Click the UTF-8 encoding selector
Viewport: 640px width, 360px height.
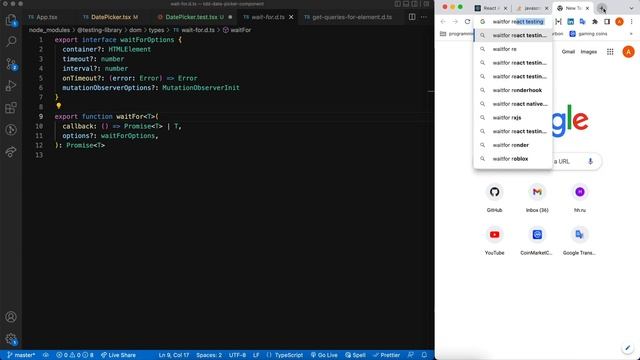pyautogui.click(x=237, y=355)
